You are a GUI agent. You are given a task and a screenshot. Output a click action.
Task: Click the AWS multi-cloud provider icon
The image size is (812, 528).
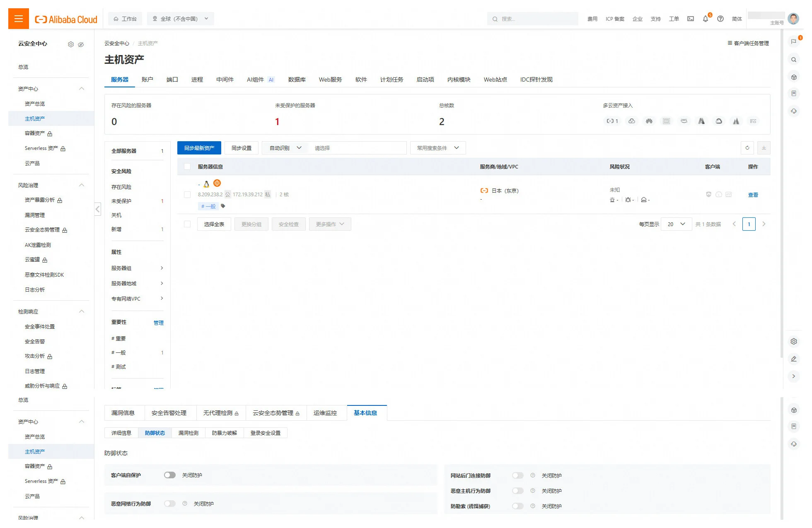(x=684, y=121)
